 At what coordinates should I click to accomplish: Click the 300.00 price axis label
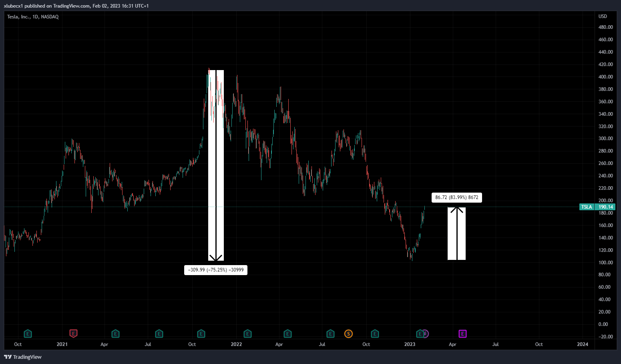(x=605, y=139)
